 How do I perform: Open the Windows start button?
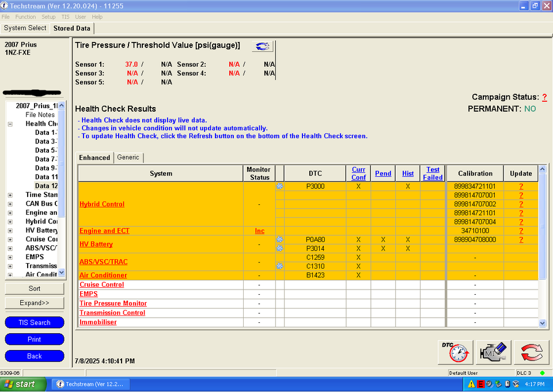23,385
